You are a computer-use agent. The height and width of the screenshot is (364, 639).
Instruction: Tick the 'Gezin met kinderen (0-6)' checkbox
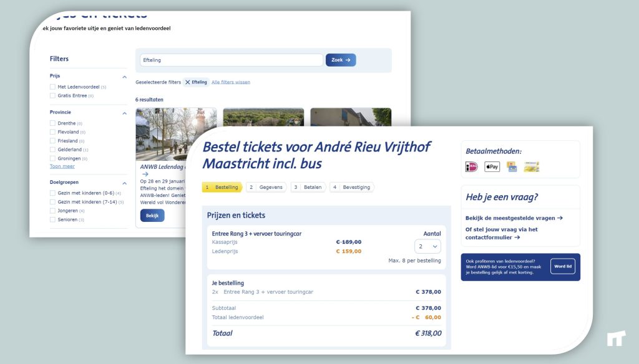[x=53, y=193]
